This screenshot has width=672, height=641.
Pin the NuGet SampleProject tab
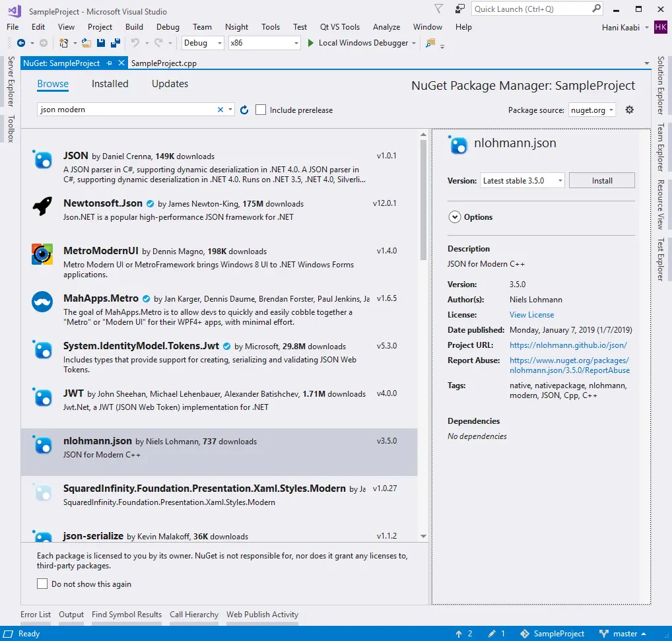(110, 63)
